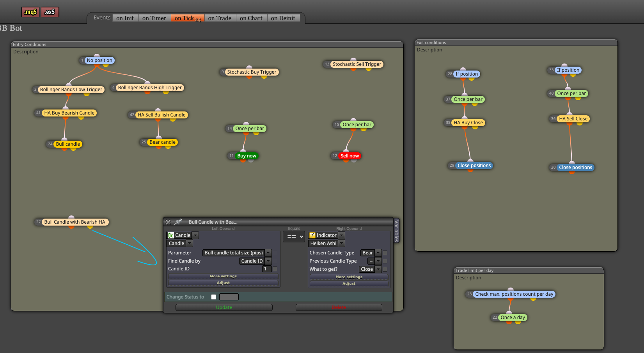The height and width of the screenshot is (353, 644).
Task: Tick checkbox next to Candle ID value
Action: tap(275, 269)
